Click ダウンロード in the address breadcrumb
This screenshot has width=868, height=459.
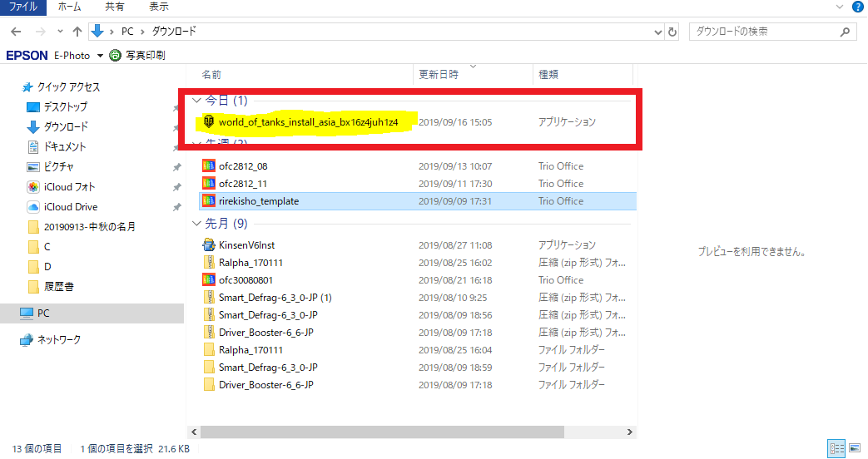tap(175, 32)
